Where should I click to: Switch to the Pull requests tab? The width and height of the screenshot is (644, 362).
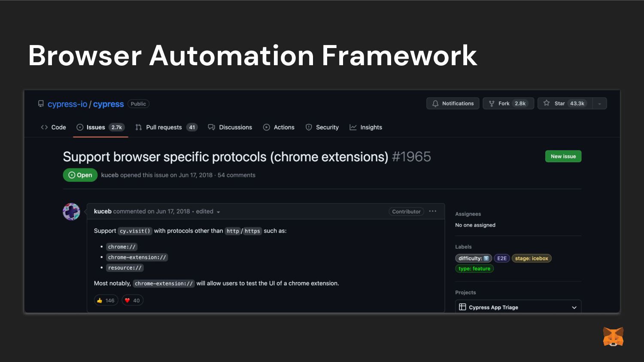pyautogui.click(x=166, y=127)
